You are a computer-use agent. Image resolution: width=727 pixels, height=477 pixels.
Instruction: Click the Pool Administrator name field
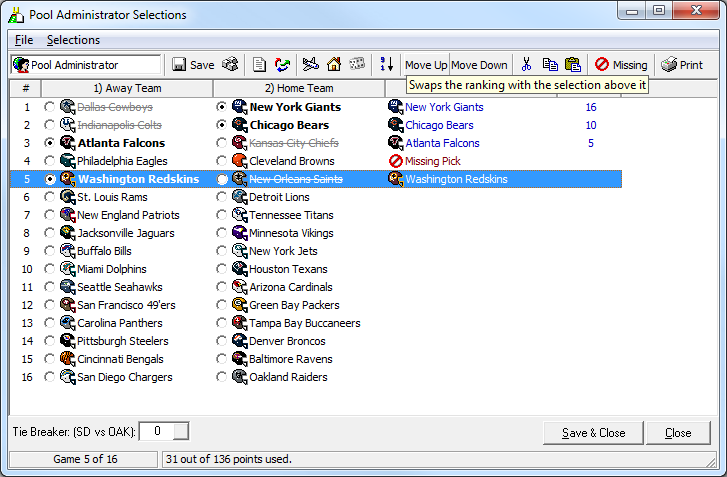click(86, 65)
